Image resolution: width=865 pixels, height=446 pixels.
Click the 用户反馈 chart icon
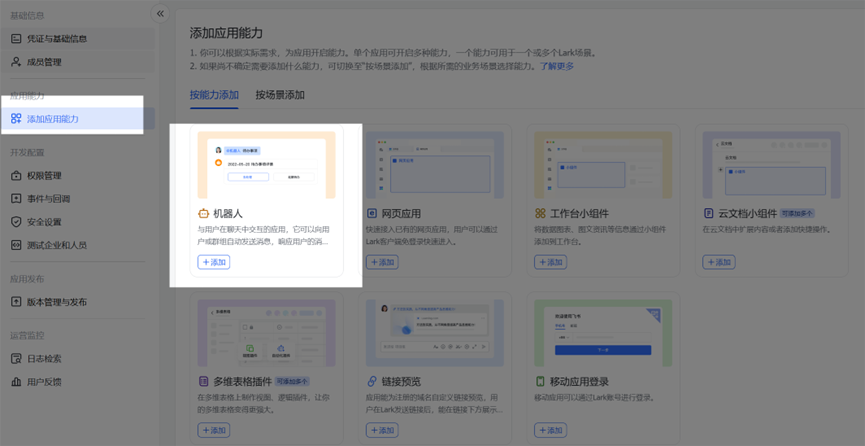pyautogui.click(x=16, y=382)
